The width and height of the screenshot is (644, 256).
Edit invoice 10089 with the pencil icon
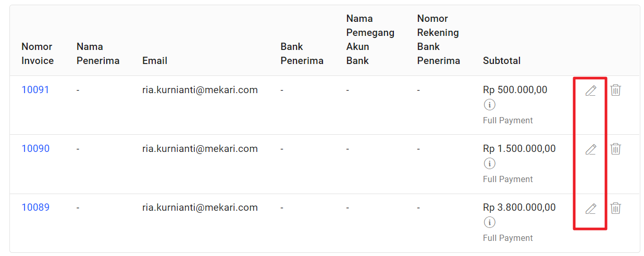[x=590, y=209]
